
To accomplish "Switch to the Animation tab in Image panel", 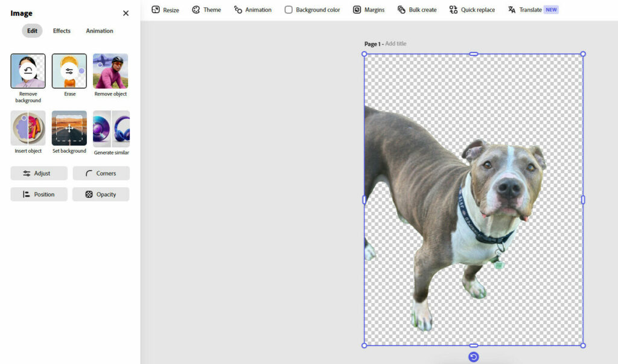I will [99, 31].
